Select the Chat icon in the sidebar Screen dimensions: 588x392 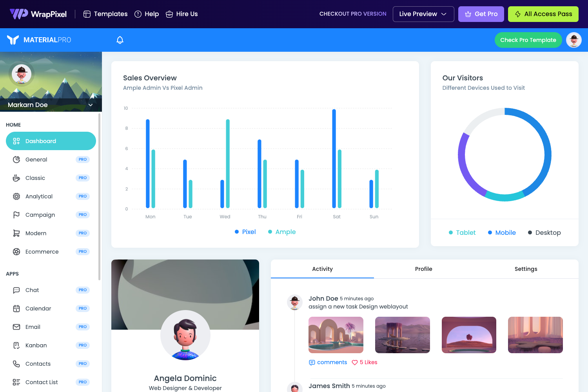(16, 290)
